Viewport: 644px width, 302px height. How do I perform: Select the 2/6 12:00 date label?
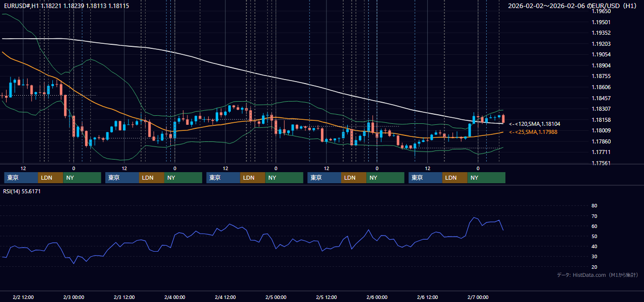(x=427, y=297)
